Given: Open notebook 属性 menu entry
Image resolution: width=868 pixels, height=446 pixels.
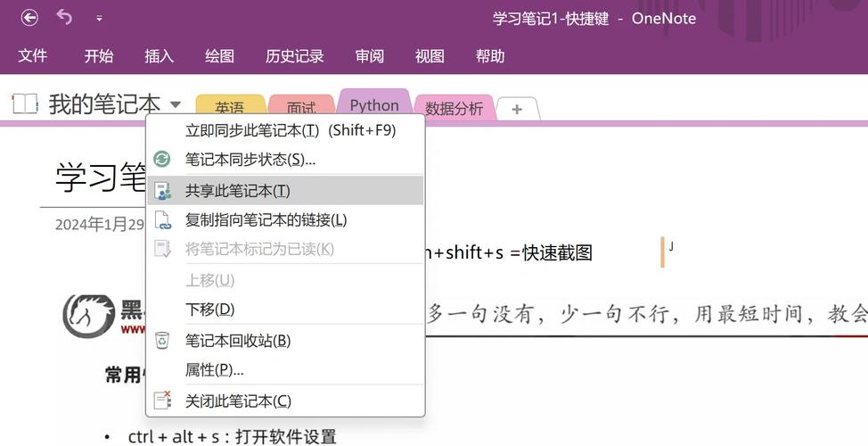Looking at the screenshot, I should [286, 369].
